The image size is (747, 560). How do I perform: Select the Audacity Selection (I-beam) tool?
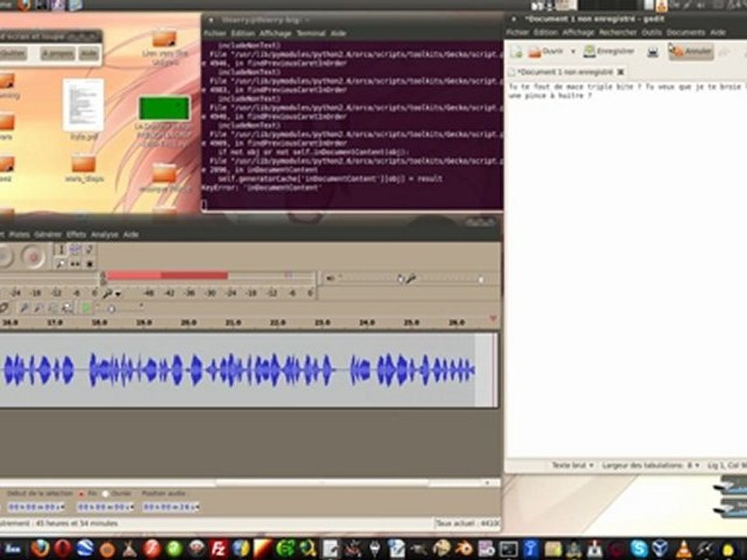(x=61, y=250)
